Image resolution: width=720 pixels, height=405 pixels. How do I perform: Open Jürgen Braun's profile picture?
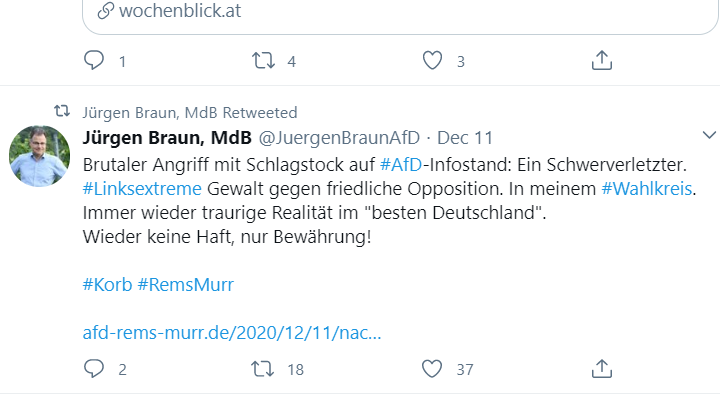click(x=39, y=156)
